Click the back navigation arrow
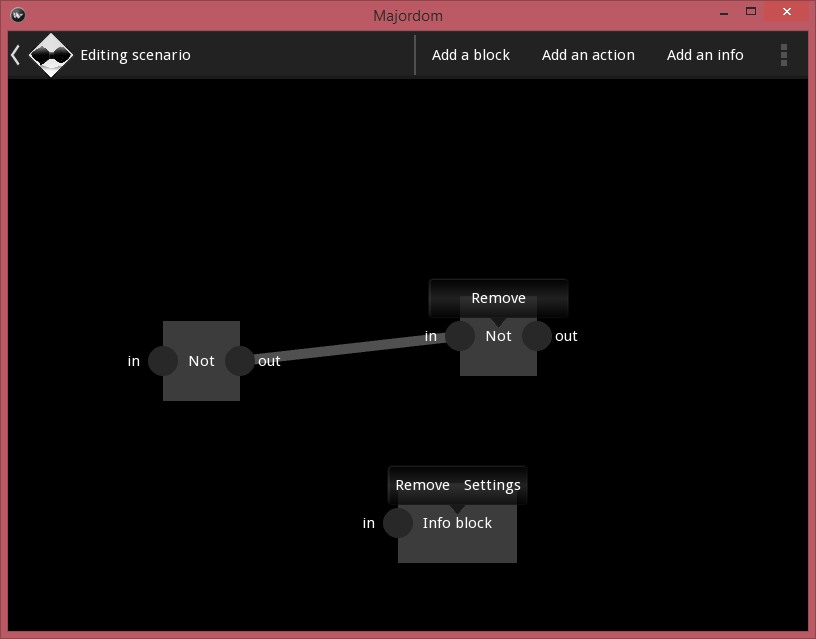The image size is (816, 639). tap(13, 55)
